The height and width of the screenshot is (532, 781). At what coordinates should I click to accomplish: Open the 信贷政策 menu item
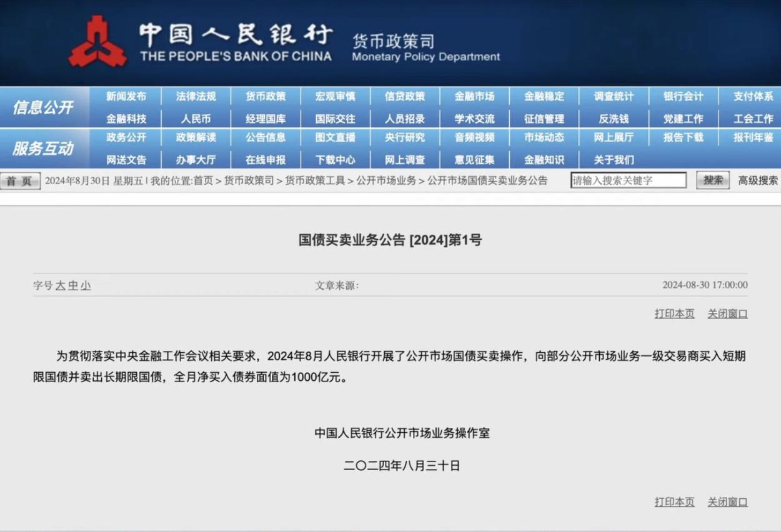pos(405,97)
